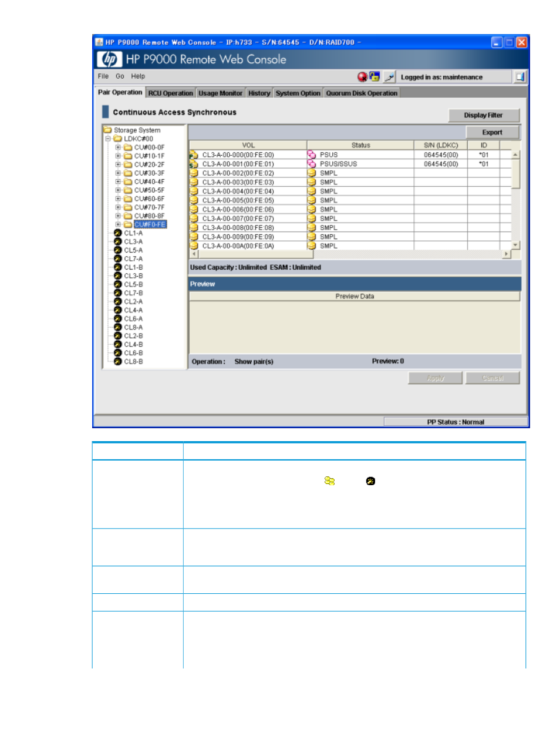Image resolution: width=560 pixels, height=746 pixels.
Task: Select port CL4-A icon in tree
Action: (x=117, y=310)
